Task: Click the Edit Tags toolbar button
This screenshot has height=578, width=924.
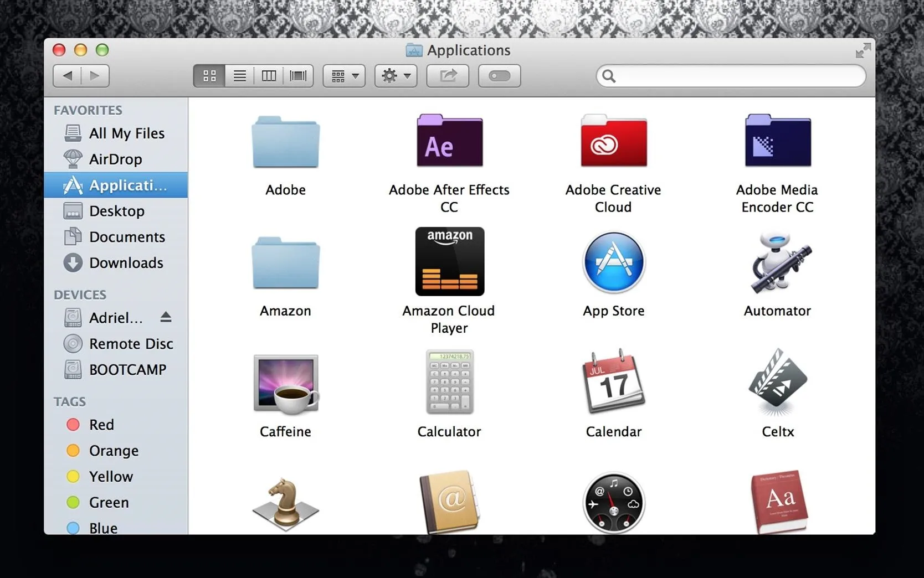Action: pyautogui.click(x=499, y=76)
